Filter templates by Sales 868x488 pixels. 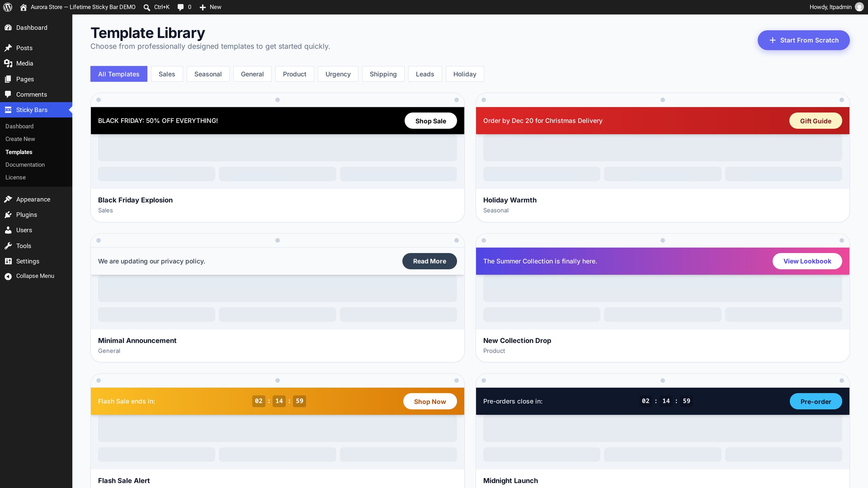pos(167,74)
